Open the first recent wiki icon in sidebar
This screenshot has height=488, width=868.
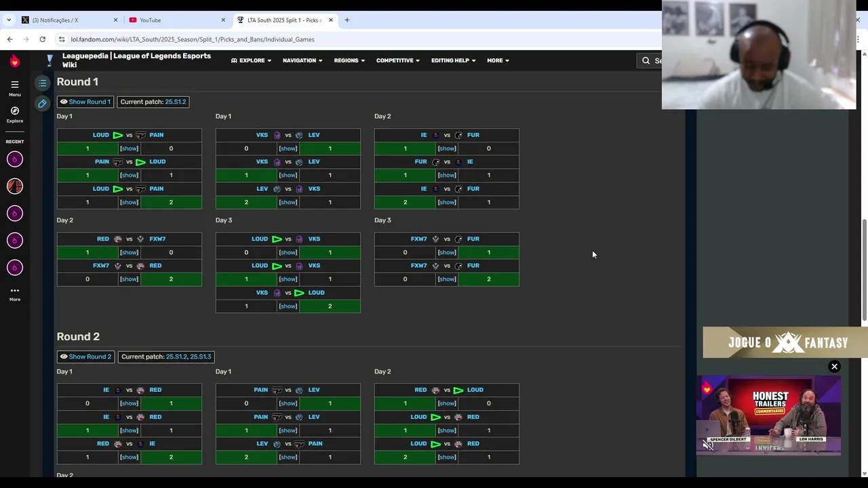click(x=14, y=159)
